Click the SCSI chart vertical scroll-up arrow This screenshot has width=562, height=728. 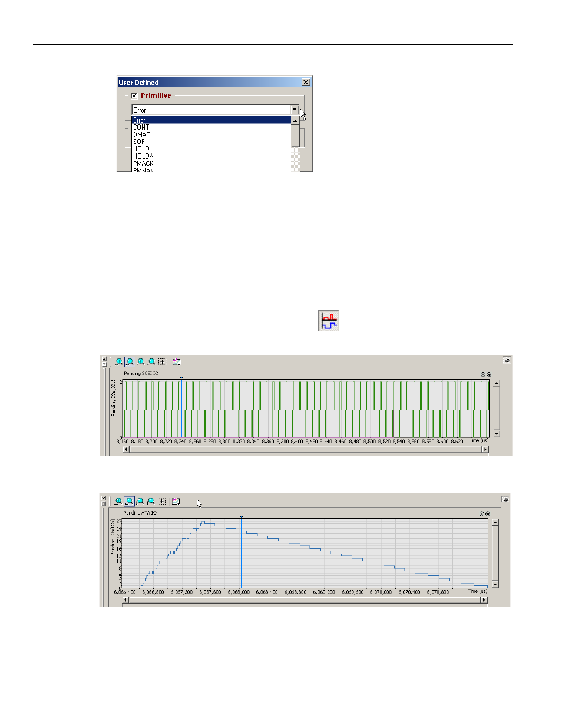pos(497,383)
